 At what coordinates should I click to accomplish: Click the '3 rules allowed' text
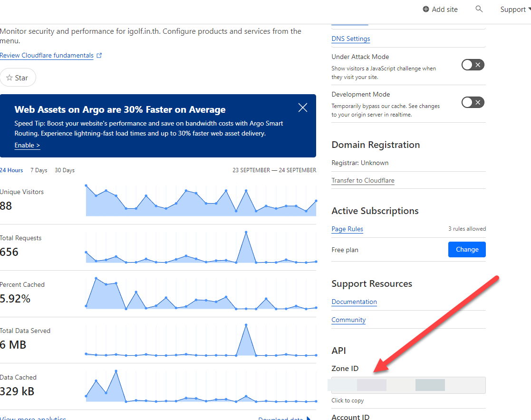click(467, 229)
